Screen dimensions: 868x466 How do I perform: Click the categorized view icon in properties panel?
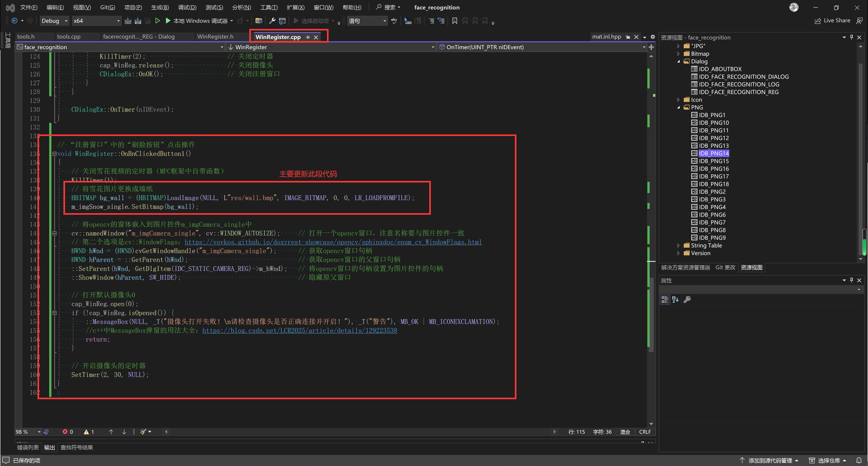(x=665, y=299)
